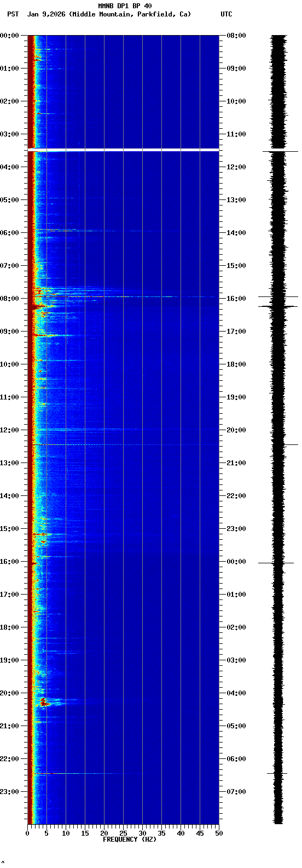Click the PST time label 14:00
The height and width of the screenshot is (868, 302).
point(10,496)
